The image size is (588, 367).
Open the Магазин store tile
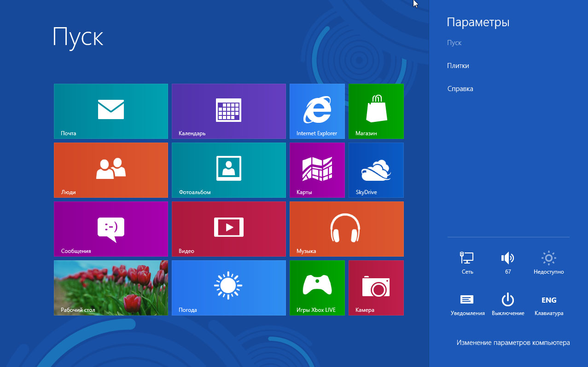click(x=376, y=111)
